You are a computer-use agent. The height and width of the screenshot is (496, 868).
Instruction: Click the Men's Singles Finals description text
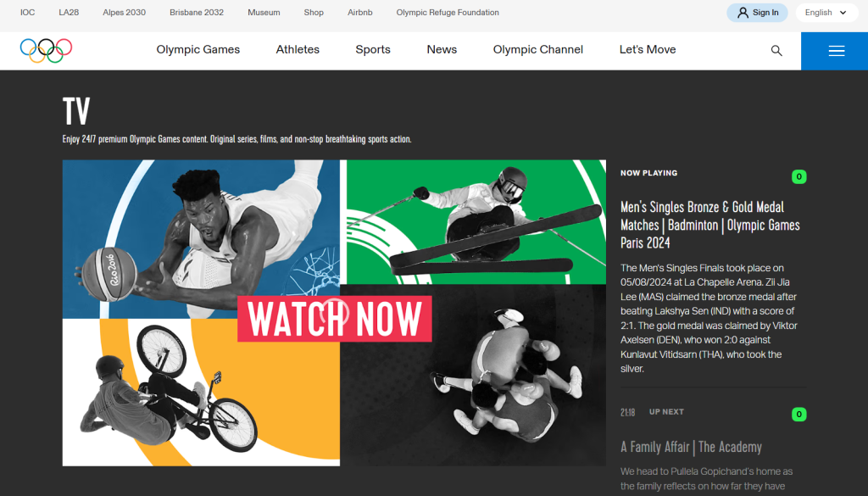(709, 318)
